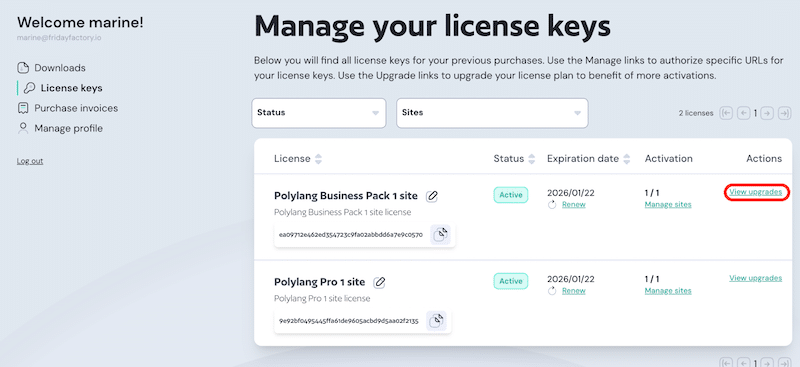Image resolution: width=800 pixels, height=367 pixels.
Task: Log out of the account
Action: point(30,161)
